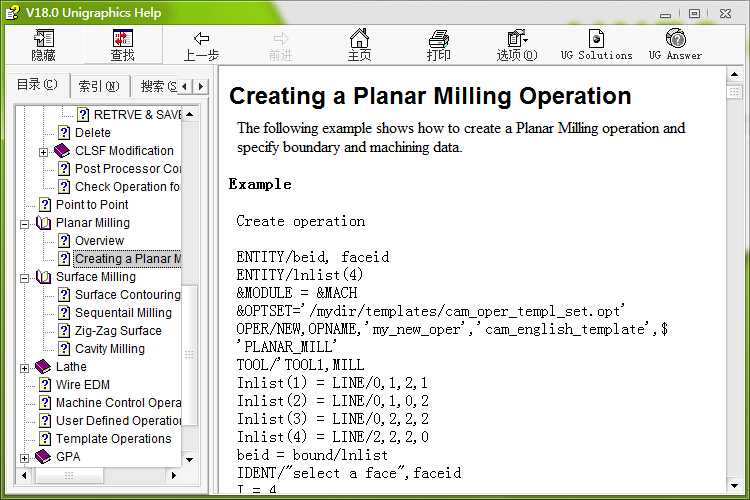Click the 查找 (Locate) toolbar icon

tap(122, 40)
